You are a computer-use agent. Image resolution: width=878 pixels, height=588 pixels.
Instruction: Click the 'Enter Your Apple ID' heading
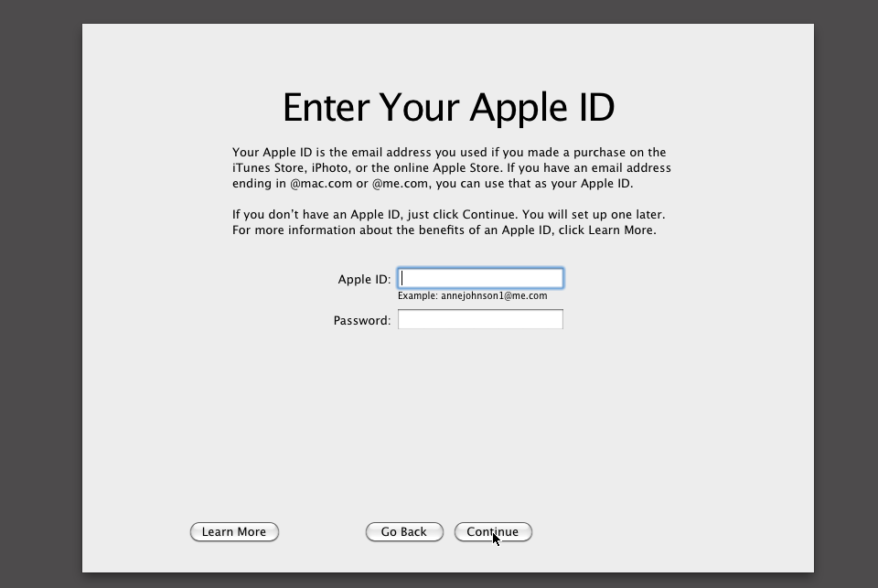tap(448, 108)
